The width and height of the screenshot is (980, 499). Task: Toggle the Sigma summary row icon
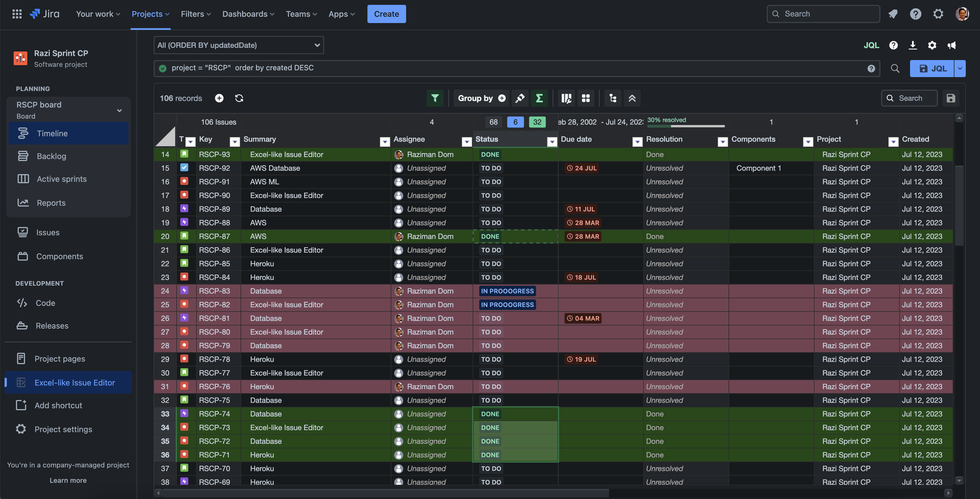click(x=539, y=98)
